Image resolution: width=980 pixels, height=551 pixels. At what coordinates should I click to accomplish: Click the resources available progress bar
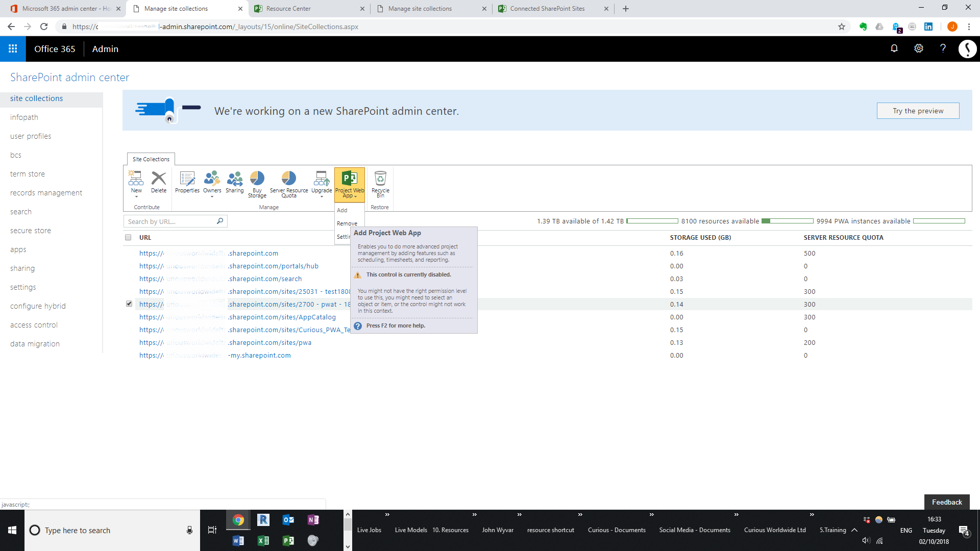point(788,221)
